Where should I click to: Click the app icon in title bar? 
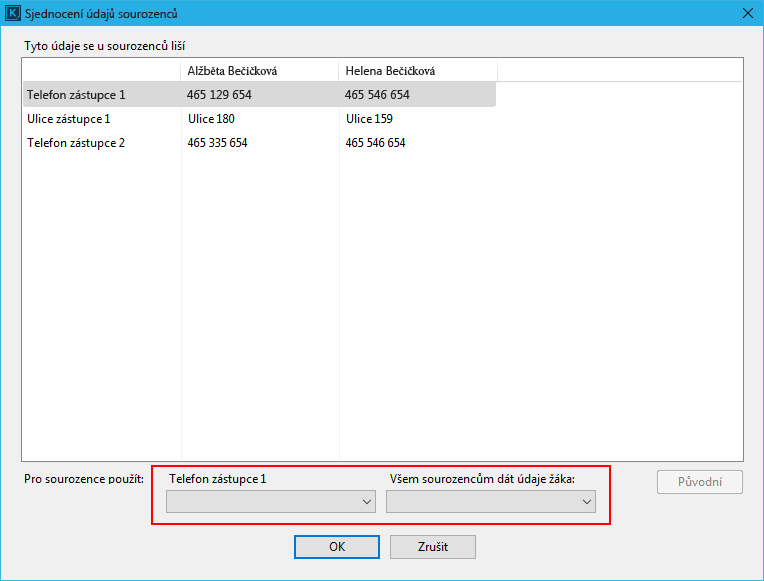pos(13,14)
